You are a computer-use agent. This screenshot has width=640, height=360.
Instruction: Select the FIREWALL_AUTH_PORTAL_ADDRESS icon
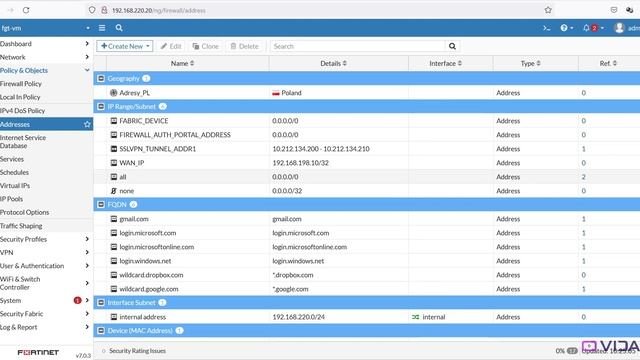(x=114, y=135)
